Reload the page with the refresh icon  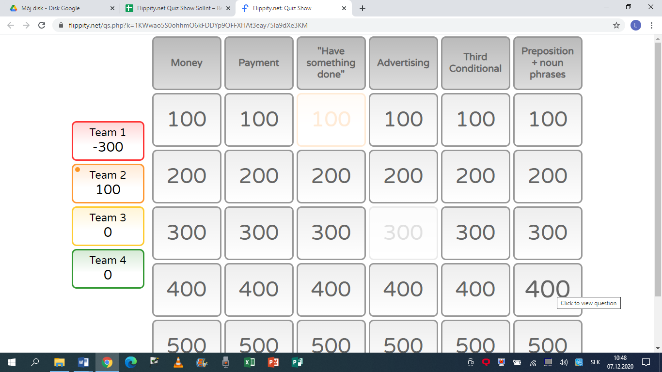click(41, 25)
